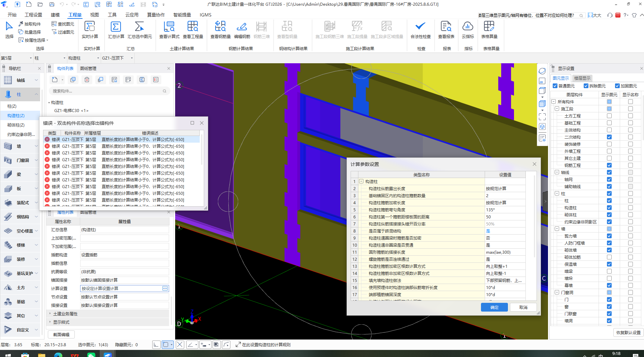Expand 梁 category in navigation bar
This screenshot has height=357, width=644.
[x=36, y=174]
